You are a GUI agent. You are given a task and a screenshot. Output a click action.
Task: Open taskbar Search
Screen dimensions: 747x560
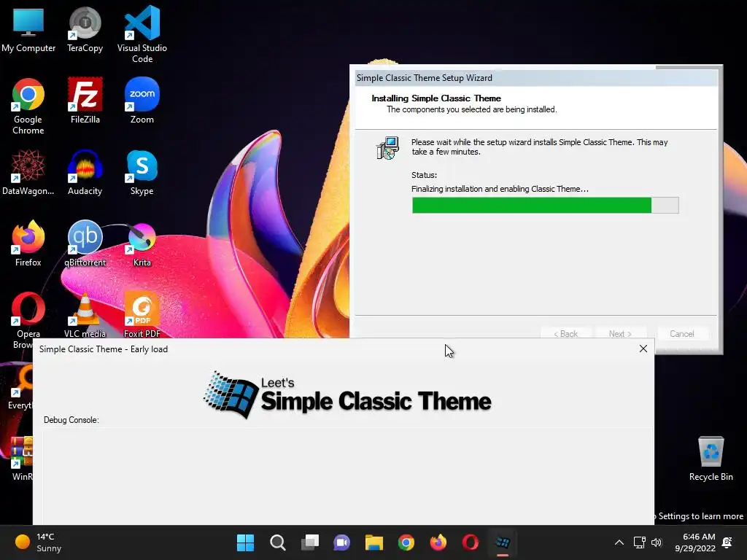coord(278,542)
